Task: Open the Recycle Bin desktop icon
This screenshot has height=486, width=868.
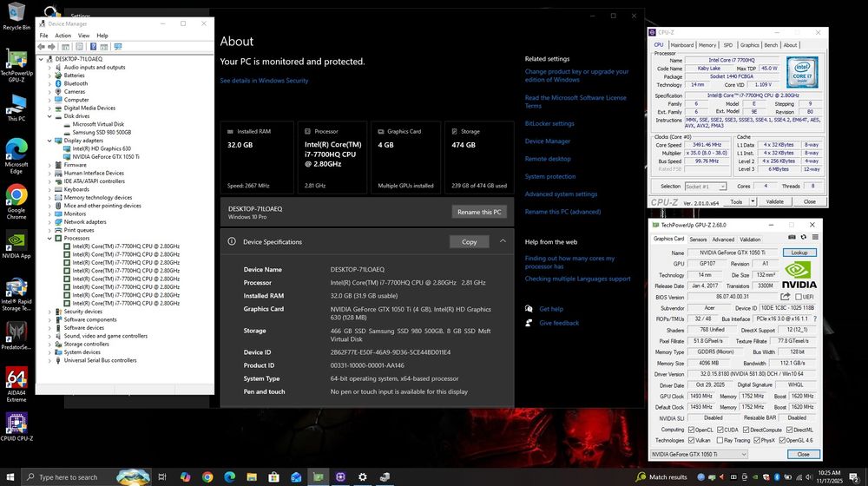Action: [x=16, y=16]
